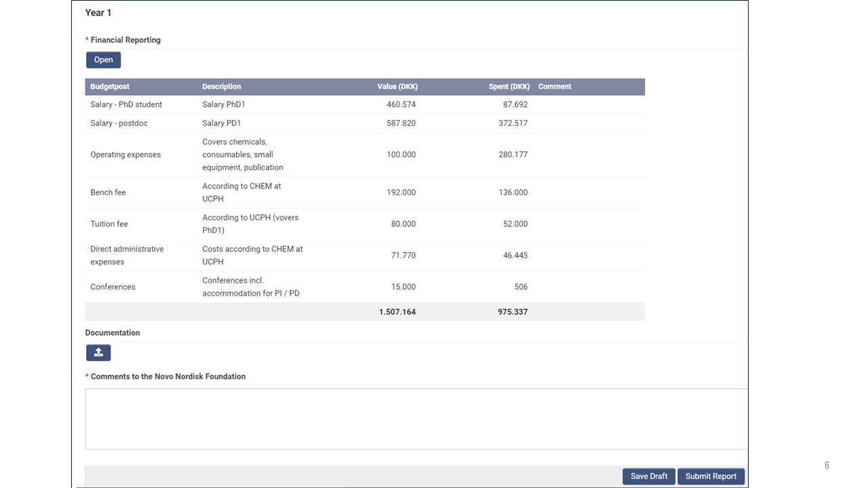Click the Operating expenses spent amount 280.177

pyautogui.click(x=513, y=155)
